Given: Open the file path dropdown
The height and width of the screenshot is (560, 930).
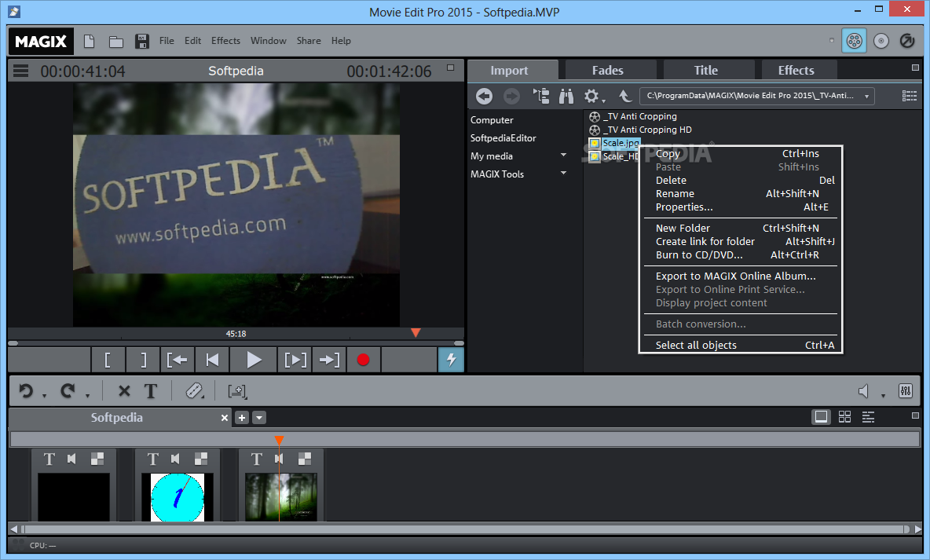Looking at the screenshot, I should pyautogui.click(x=866, y=96).
